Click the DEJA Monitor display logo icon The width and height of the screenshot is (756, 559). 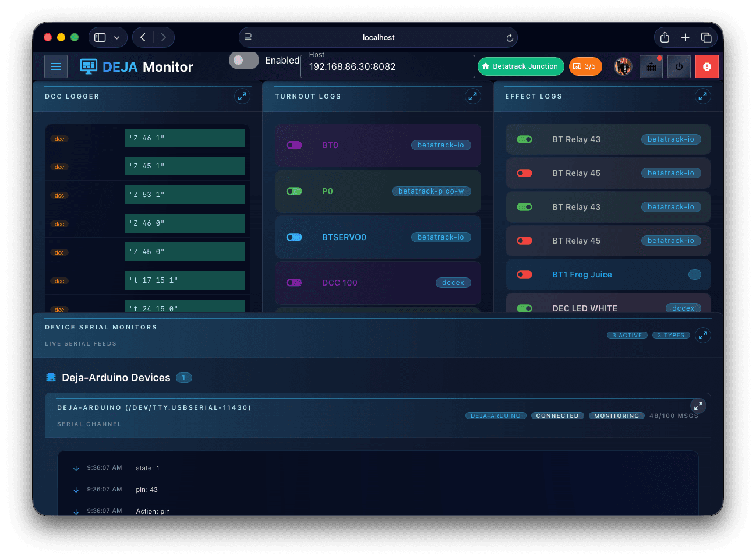(89, 66)
